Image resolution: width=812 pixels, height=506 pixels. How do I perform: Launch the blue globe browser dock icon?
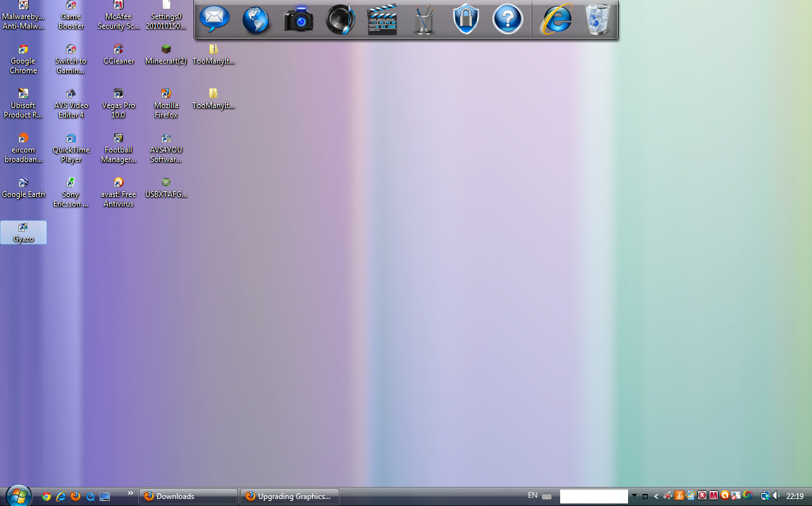(x=256, y=19)
